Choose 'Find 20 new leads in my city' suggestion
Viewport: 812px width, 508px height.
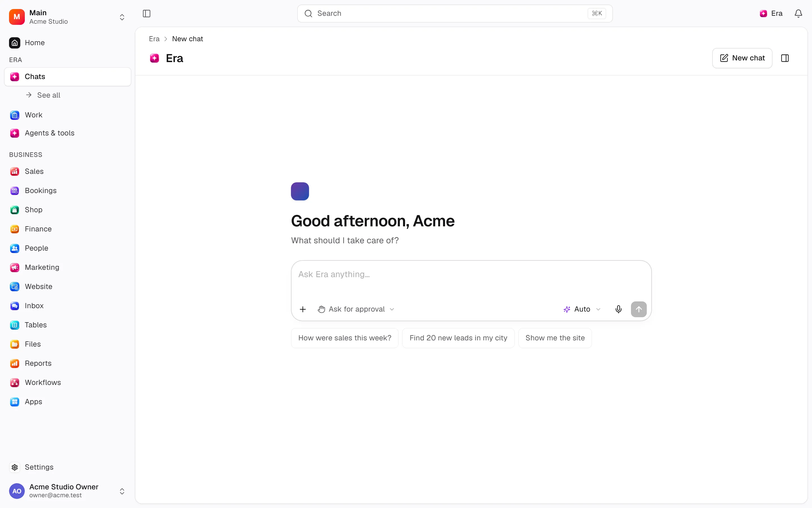[458, 338]
